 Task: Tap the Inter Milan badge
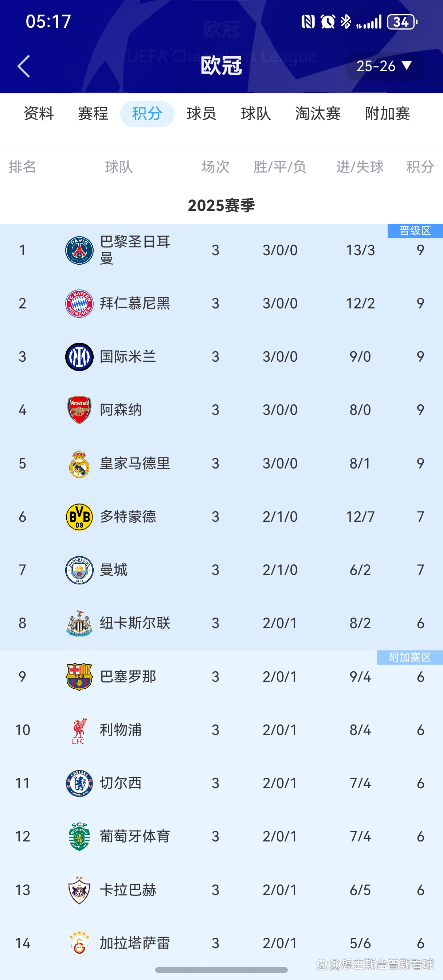click(x=79, y=357)
